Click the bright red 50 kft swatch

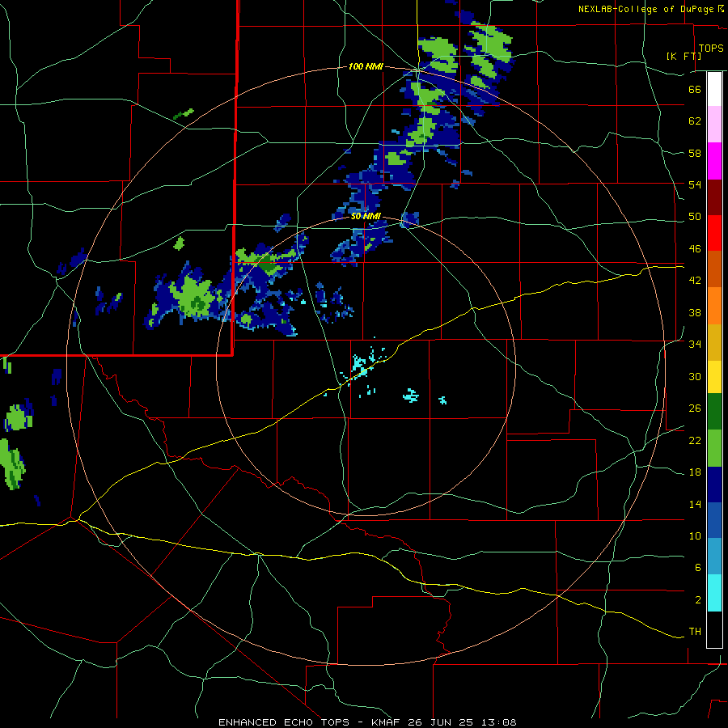tap(714, 233)
